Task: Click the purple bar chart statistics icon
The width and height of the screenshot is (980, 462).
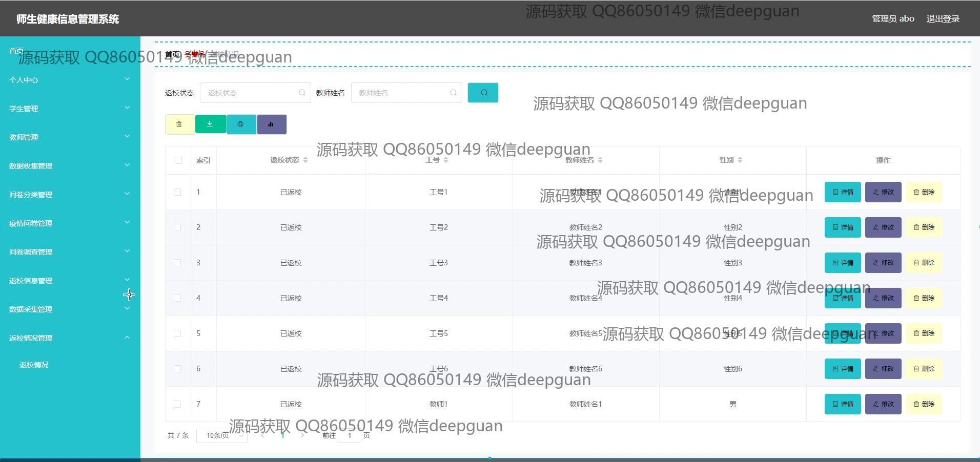Action: pyautogui.click(x=272, y=124)
